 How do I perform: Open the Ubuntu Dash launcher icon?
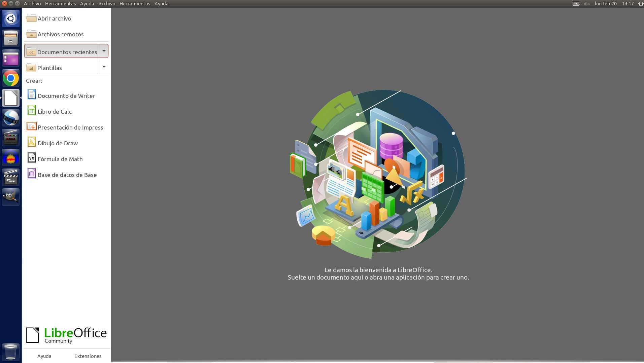11,18
